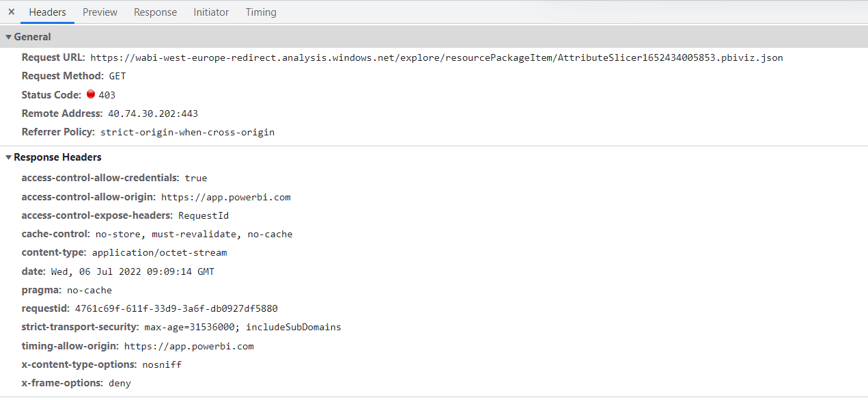Click the Referrer Policy label
The height and width of the screenshot is (400, 868).
[59, 132]
